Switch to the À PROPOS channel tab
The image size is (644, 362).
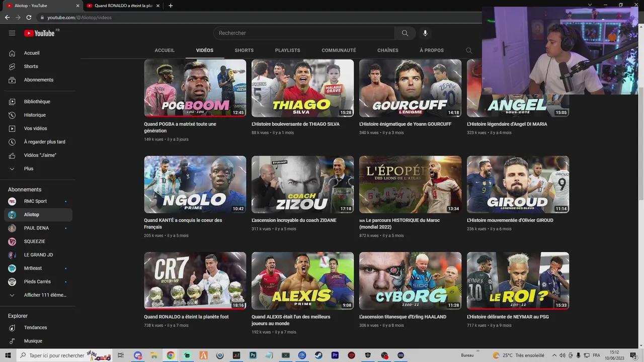pyautogui.click(x=432, y=50)
